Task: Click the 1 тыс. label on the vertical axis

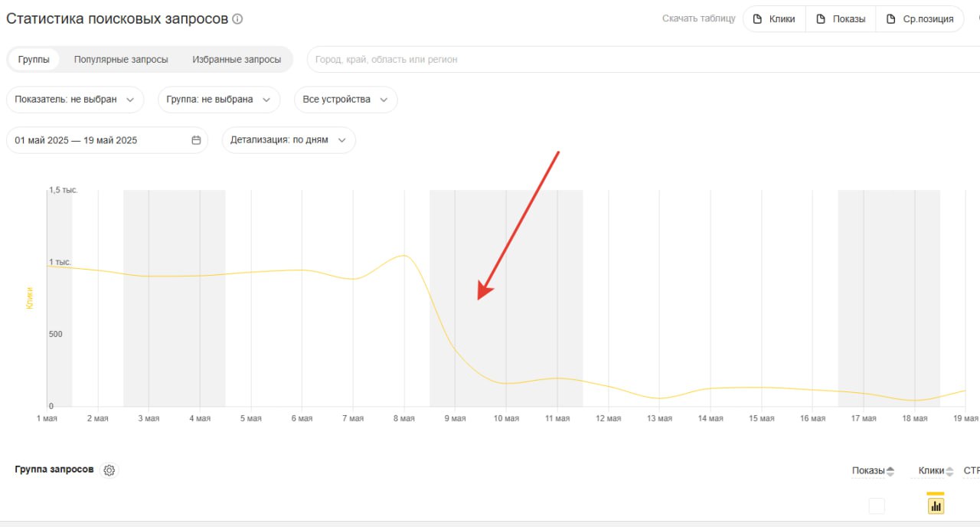Action: 60,262
